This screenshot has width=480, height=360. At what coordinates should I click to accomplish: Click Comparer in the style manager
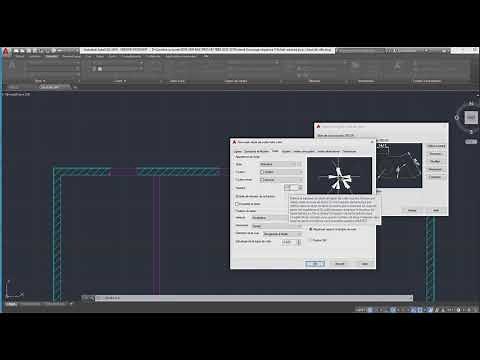pyautogui.click(x=435, y=177)
